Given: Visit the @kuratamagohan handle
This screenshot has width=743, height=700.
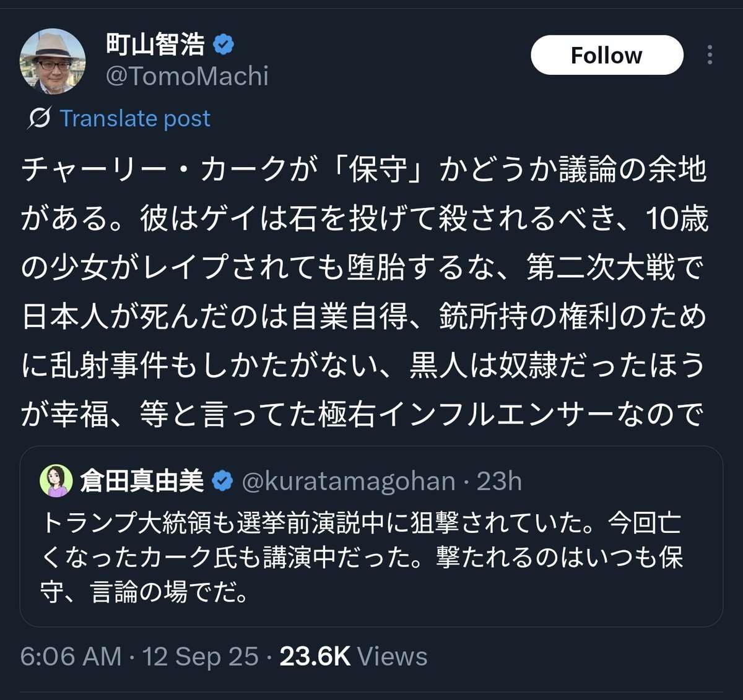Looking at the screenshot, I should [348, 482].
